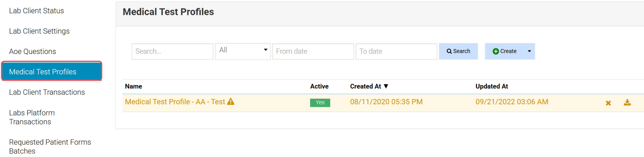
Task: Click the Search text input field
Action: tap(172, 51)
